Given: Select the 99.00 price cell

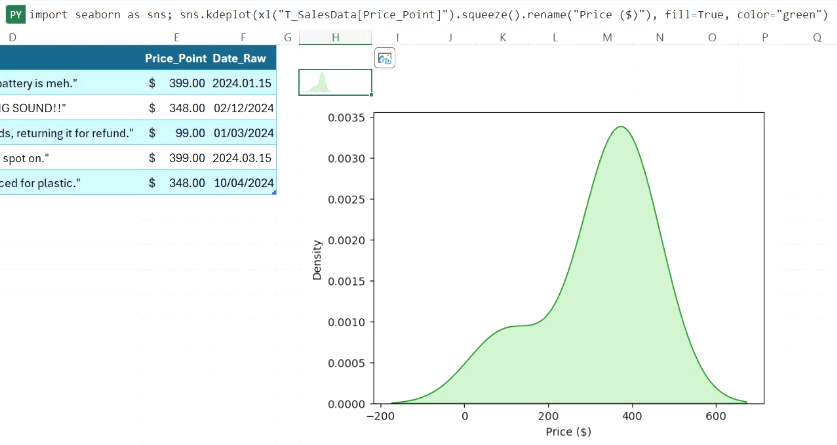Looking at the screenshot, I should coord(176,133).
